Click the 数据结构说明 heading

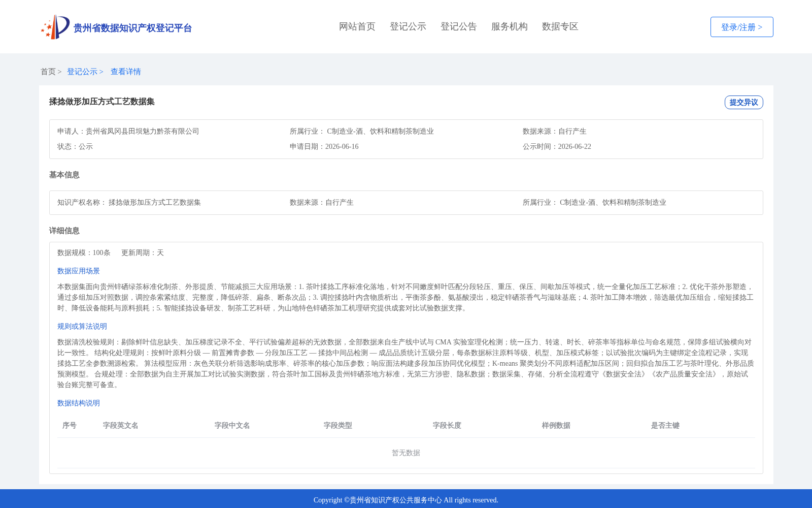pyautogui.click(x=79, y=403)
